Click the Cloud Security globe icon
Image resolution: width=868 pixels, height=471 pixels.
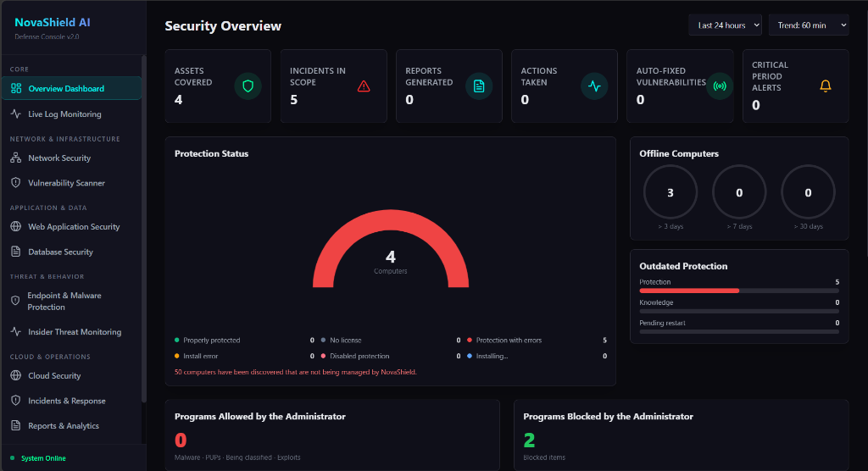[16, 375]
